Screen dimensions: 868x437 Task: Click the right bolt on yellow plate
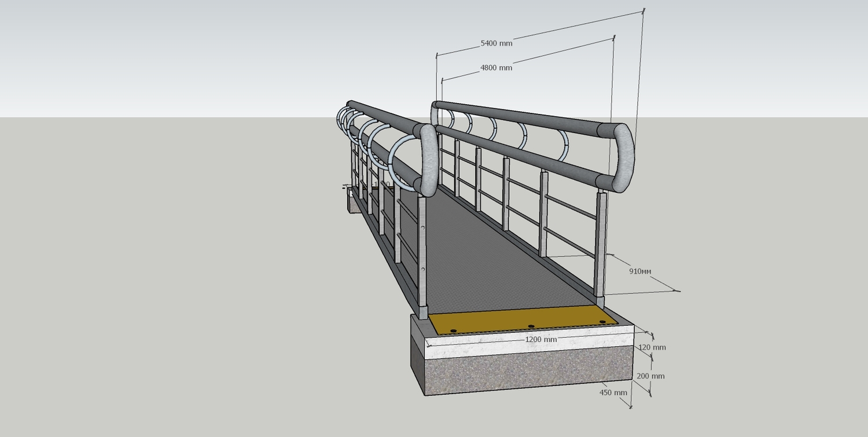pos(602,322)
